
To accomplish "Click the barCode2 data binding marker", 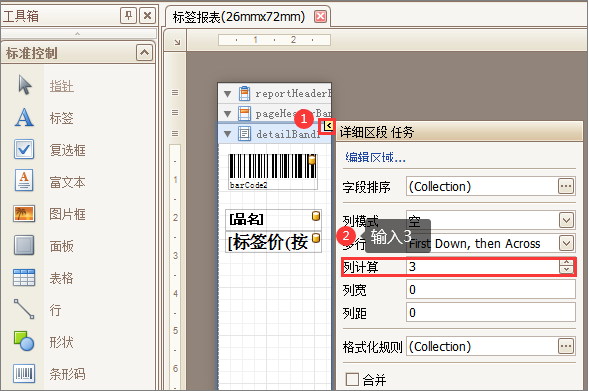I will click(x=312, y=160).
